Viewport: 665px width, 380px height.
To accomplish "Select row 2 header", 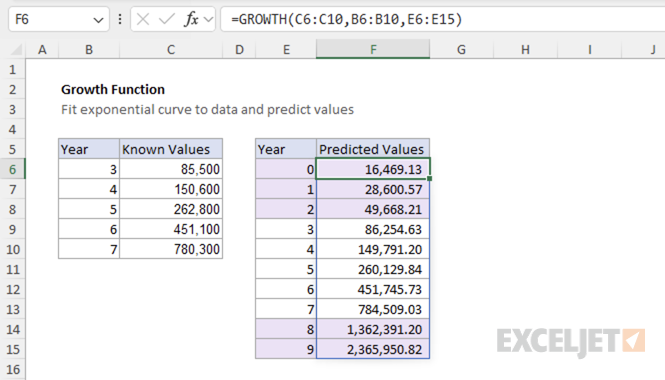I will [x=13, y=89].
